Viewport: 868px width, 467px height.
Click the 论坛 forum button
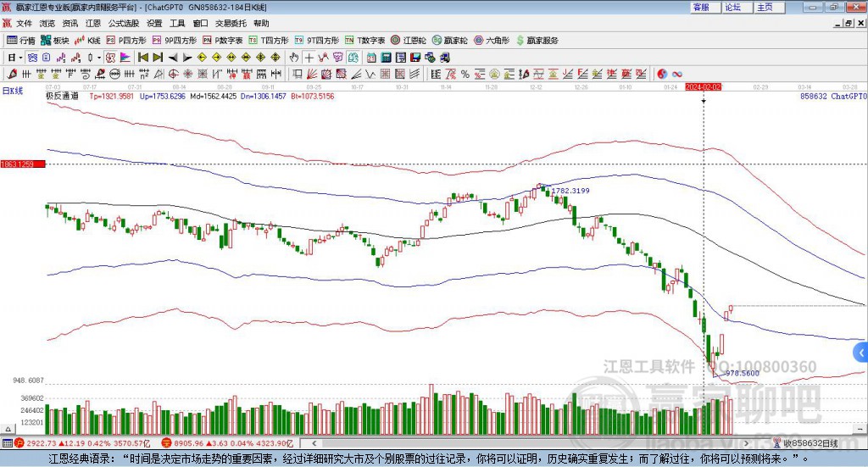pyautogui.click(x=737, y=7)
